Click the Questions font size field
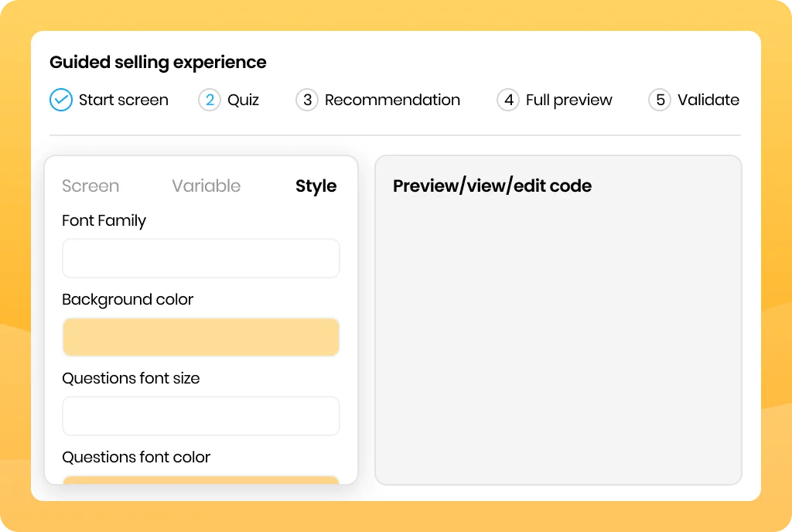 (200, 416)
